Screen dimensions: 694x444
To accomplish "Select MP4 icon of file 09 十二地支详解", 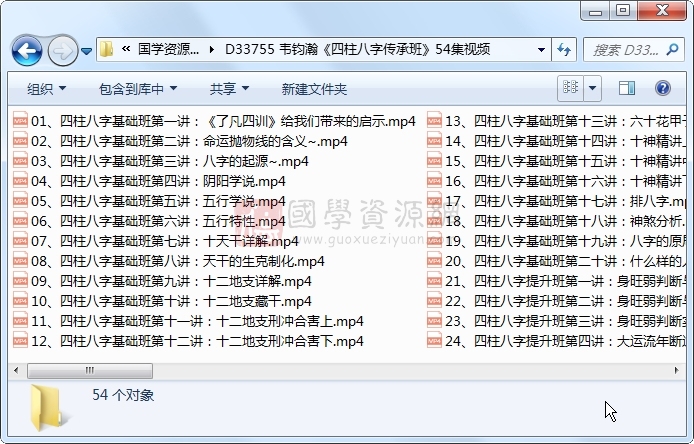I will click(x=20, y=281).
